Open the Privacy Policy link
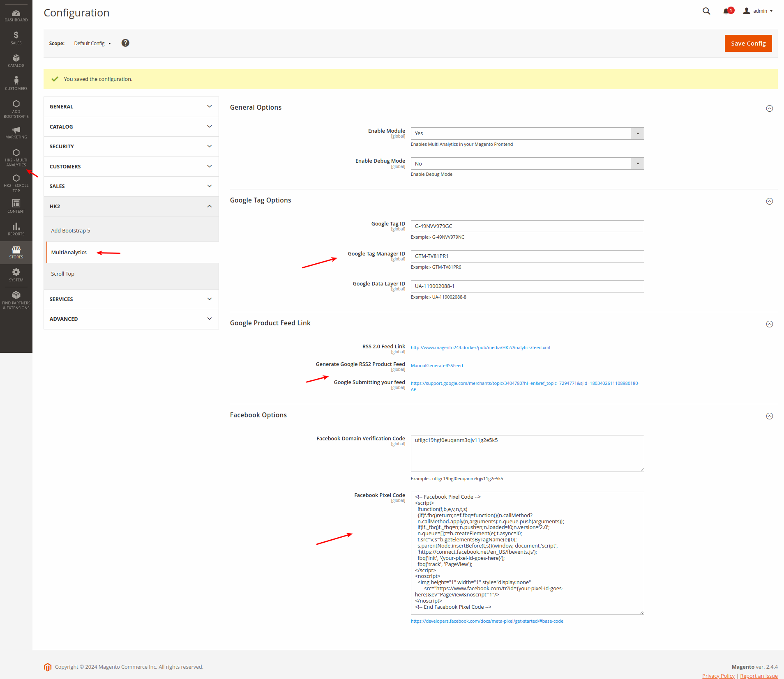 point(718,676)
